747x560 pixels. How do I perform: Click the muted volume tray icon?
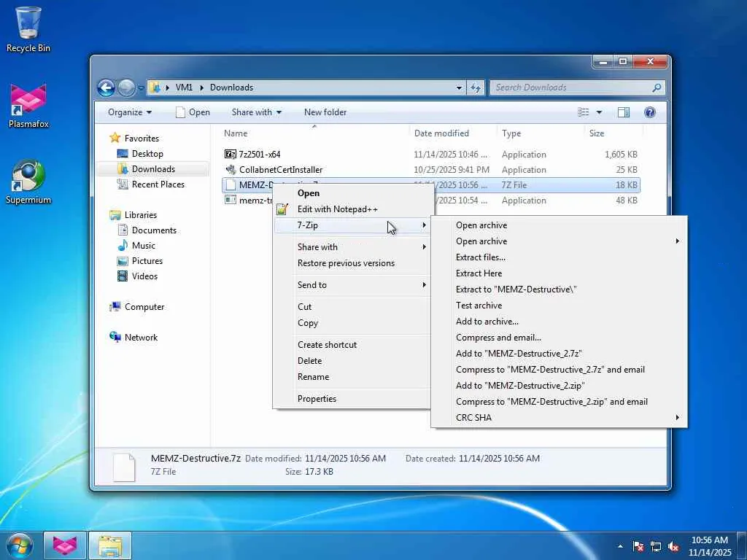673,546
